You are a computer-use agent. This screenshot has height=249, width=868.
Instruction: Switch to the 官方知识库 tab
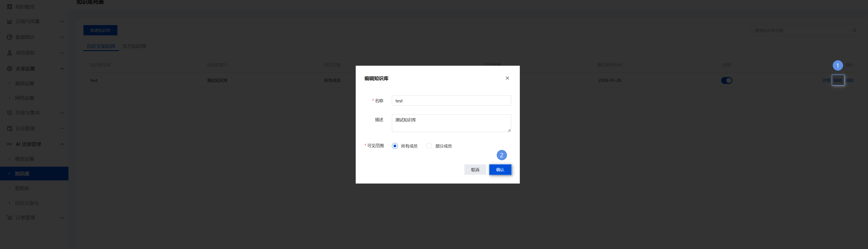pyautogui.click(x=134, y=46)
